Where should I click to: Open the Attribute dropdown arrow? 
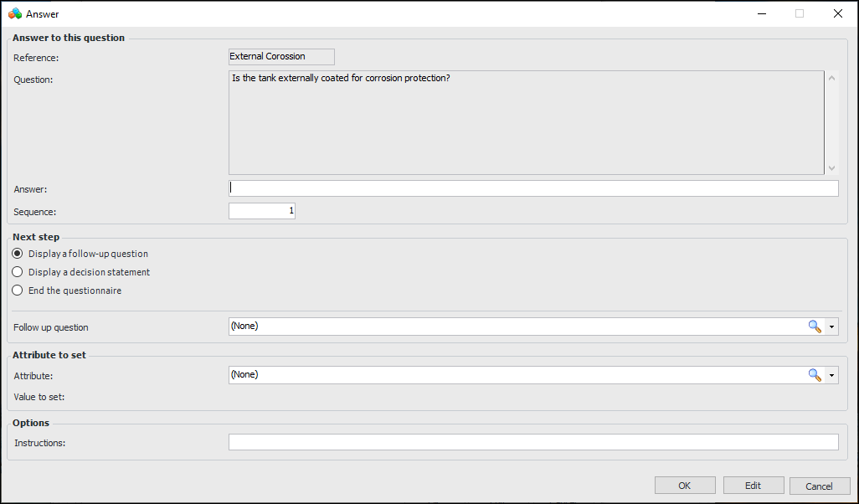click(831, 375)
